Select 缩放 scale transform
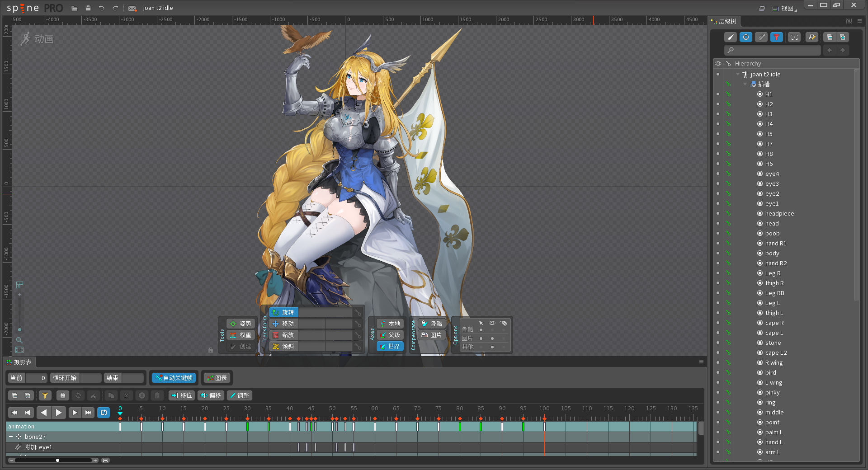This screenshot has height=470, width=868. [x=283, y=335]
